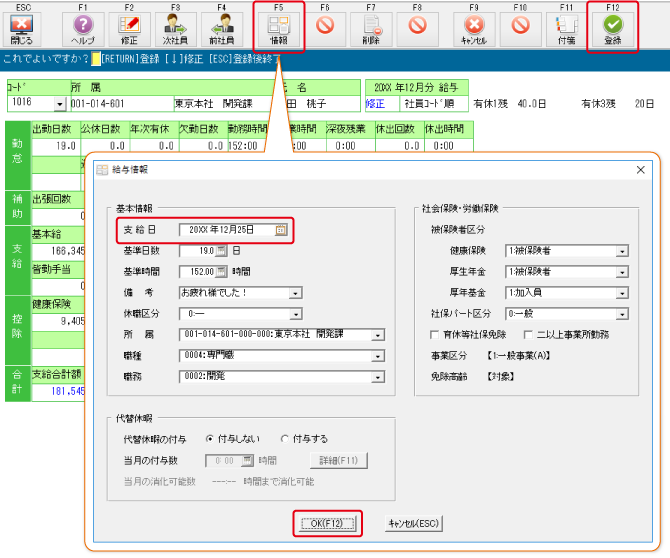Select 付与しない radio button
670x558 pixels.
(x=209, y=439)
